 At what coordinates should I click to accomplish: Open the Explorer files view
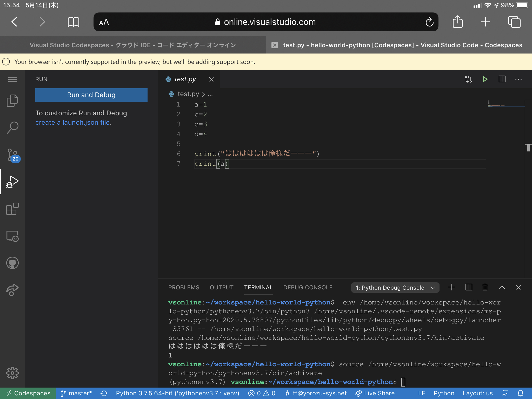[x=12, y=101]
